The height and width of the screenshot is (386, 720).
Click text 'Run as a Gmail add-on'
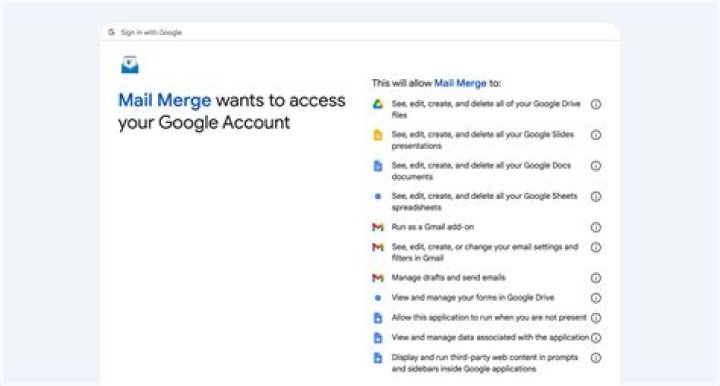(433, 227)
